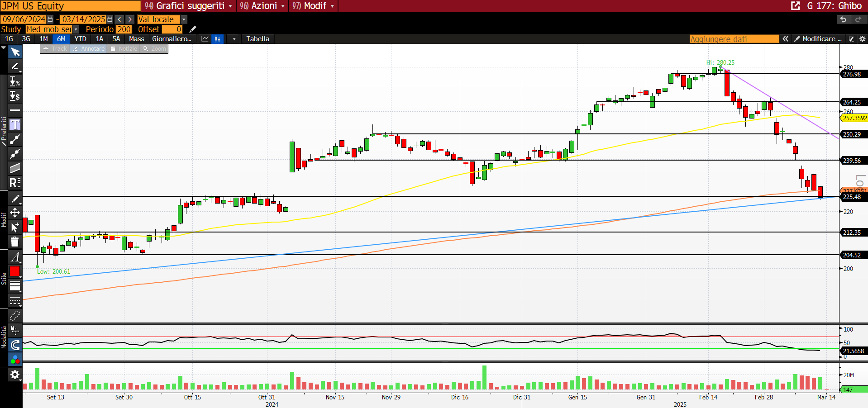
Task: Click the Aggiungere dati input field
Action: [734, 39]
